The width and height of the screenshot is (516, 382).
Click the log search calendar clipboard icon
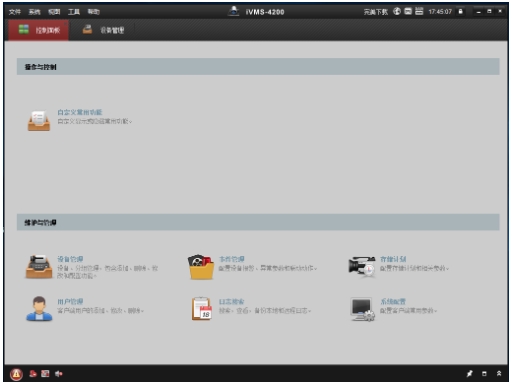pyautogui.click(x=202, y=309)
